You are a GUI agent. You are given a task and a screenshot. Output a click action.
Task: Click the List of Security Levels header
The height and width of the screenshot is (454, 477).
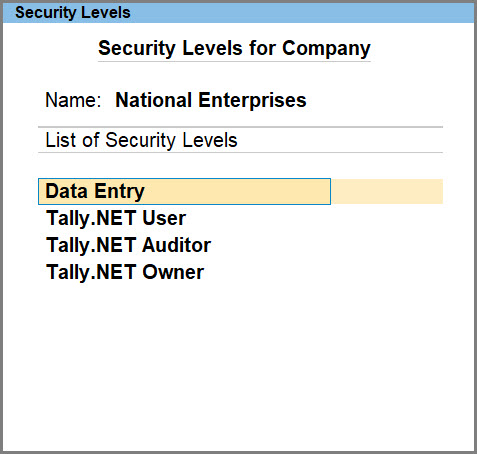click(x=141, y=140)
